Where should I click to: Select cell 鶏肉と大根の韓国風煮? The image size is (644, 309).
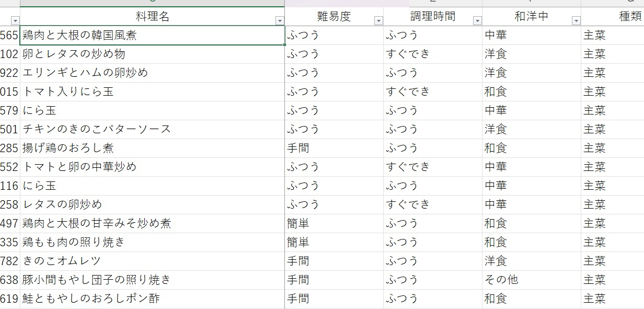[152, 36]
